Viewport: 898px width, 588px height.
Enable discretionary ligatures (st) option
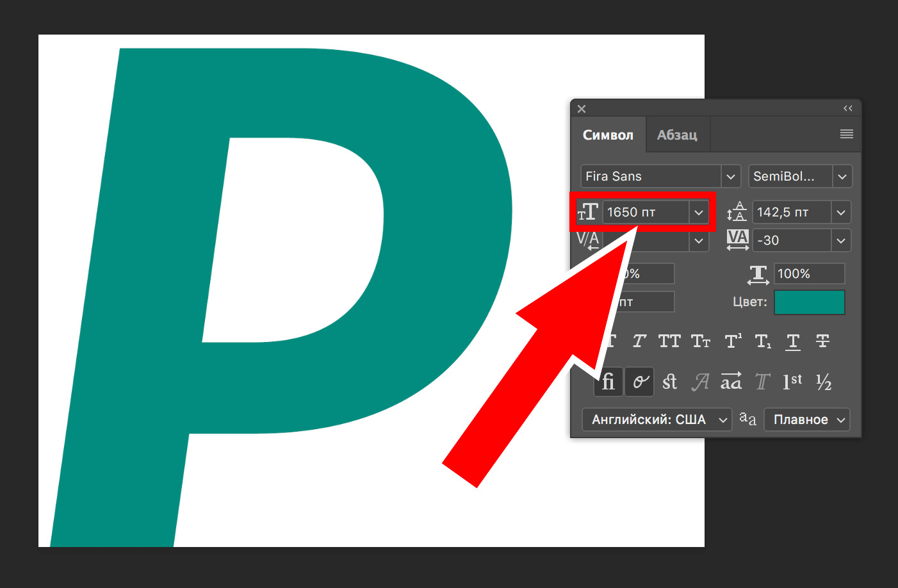click(x=669, y=382)
